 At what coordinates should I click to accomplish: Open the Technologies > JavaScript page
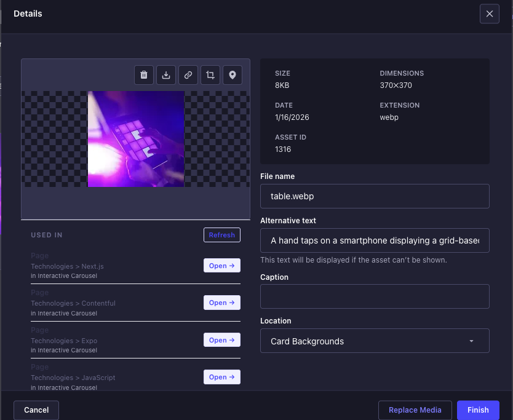(x=222, y=377)
